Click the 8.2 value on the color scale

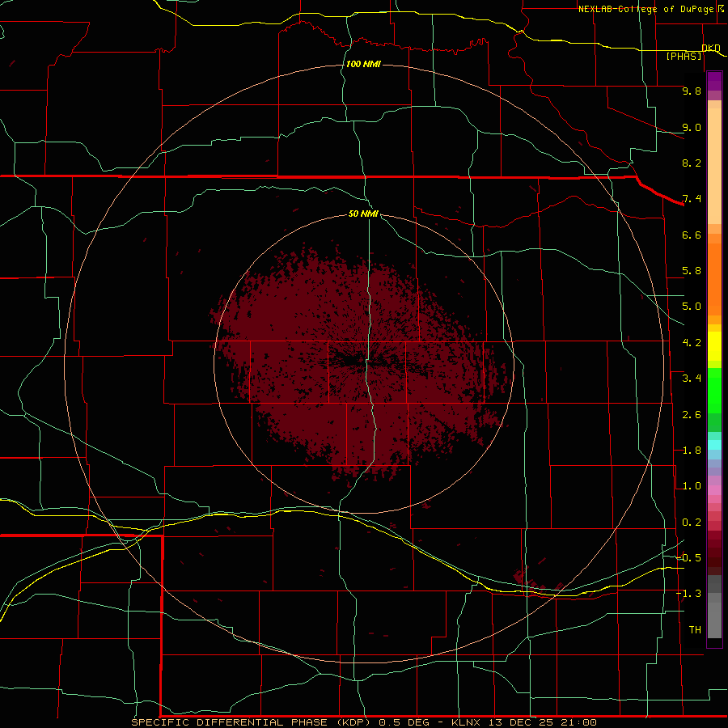coord(692,163)
